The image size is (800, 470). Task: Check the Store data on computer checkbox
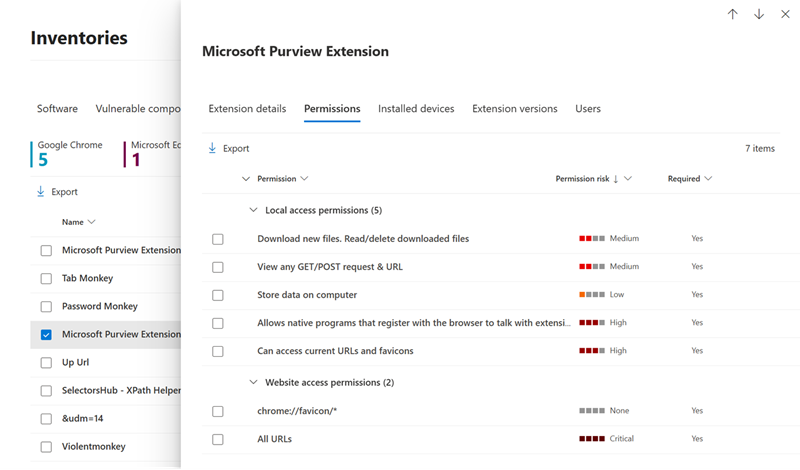pyautogui.click(x=218, y=295)
